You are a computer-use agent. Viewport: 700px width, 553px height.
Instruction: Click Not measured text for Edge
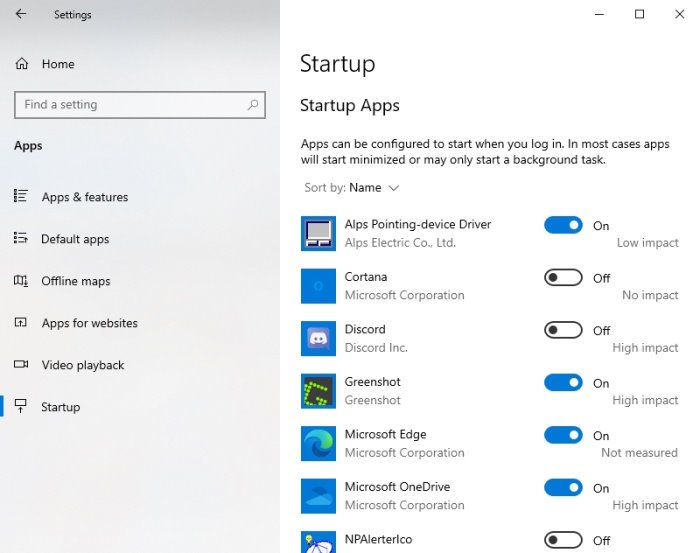[x=639, y=453]
